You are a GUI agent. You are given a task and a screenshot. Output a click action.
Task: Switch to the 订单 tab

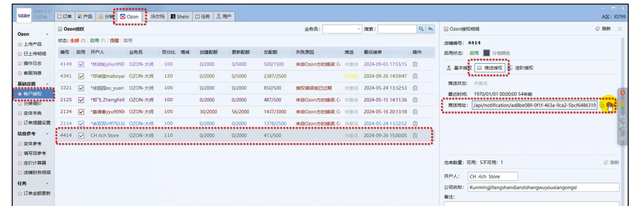pos(64,17)
